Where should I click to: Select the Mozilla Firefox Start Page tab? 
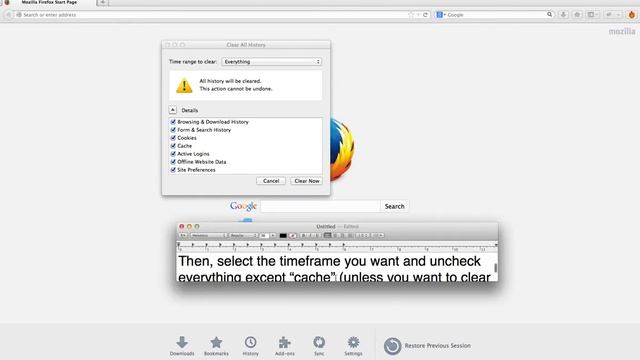[49, 2]
